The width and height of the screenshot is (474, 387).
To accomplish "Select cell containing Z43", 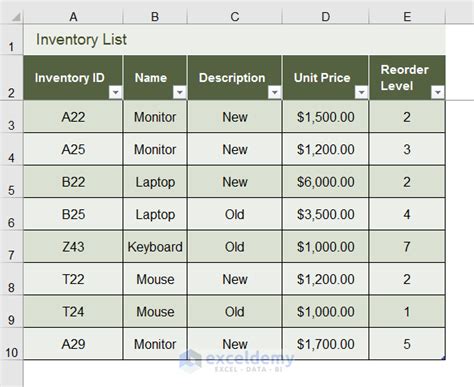I will coord(73,247).
